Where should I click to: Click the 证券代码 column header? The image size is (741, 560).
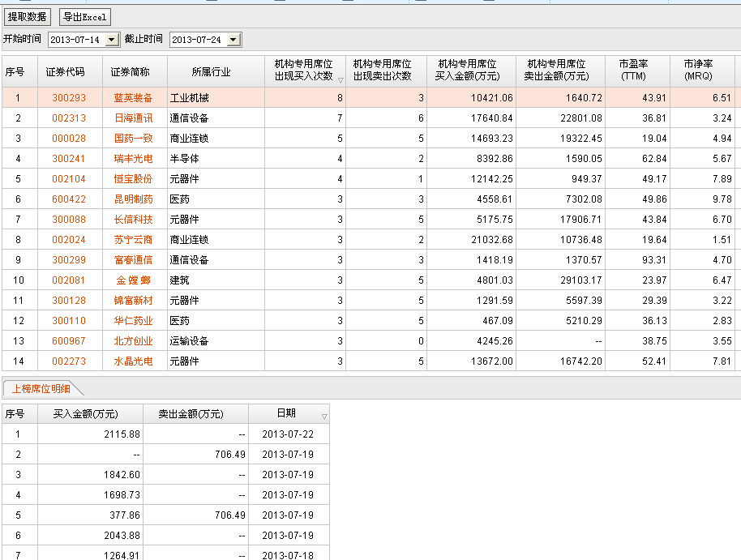click(65, 71)
